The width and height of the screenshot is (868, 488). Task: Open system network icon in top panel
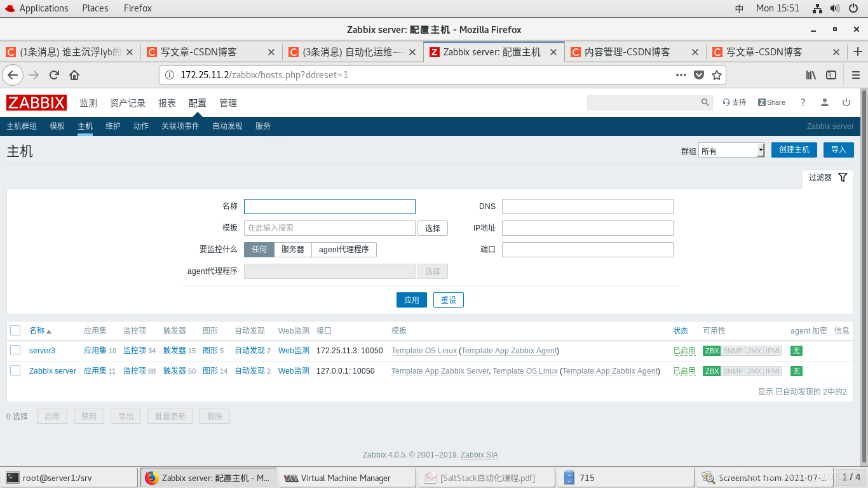[x=818, y=8]
